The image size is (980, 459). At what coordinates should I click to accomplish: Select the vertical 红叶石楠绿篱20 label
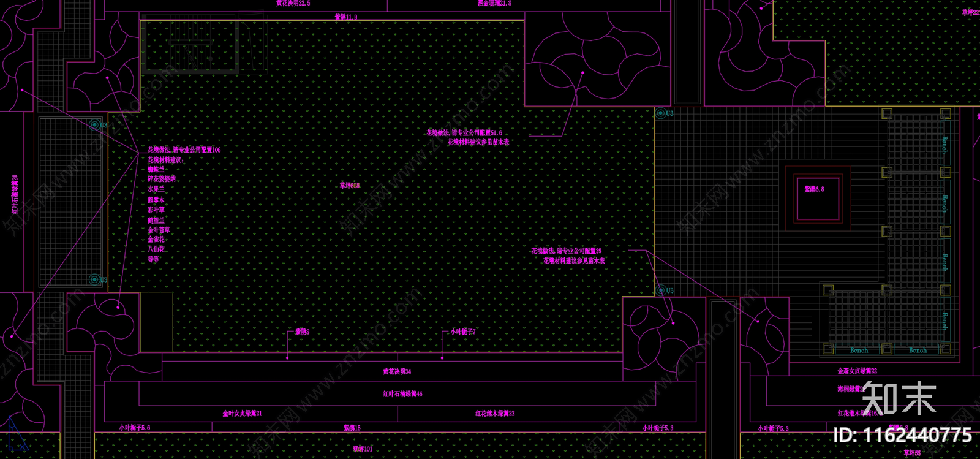point(14,194)
